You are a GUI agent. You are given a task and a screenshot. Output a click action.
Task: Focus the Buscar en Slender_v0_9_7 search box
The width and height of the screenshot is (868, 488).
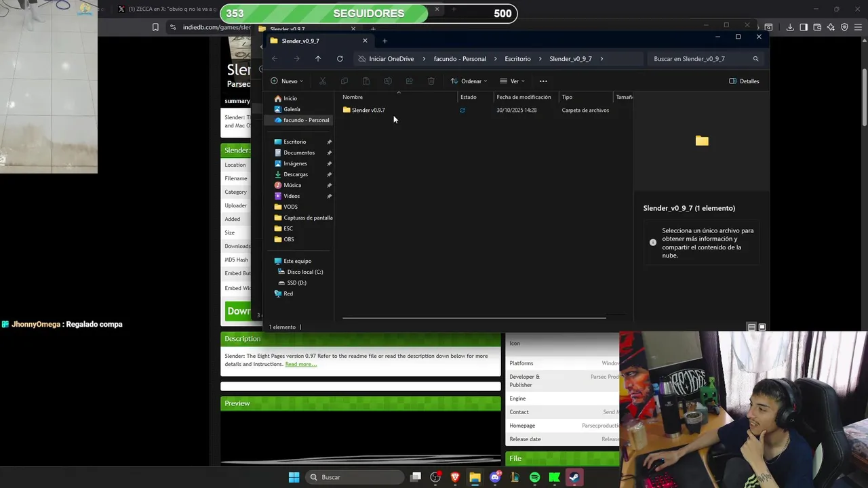[705, 59]
